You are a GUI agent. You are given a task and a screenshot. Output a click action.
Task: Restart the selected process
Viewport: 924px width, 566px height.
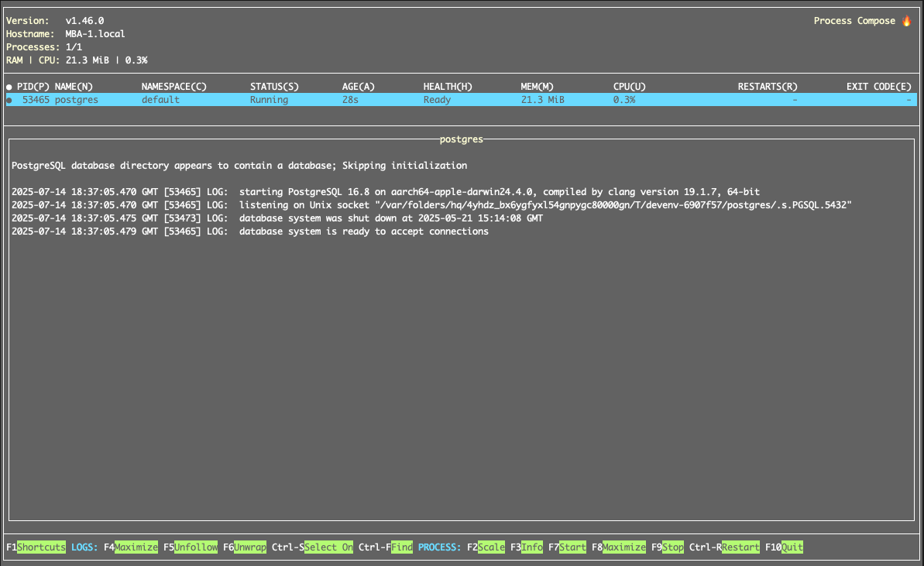point(740,547)
